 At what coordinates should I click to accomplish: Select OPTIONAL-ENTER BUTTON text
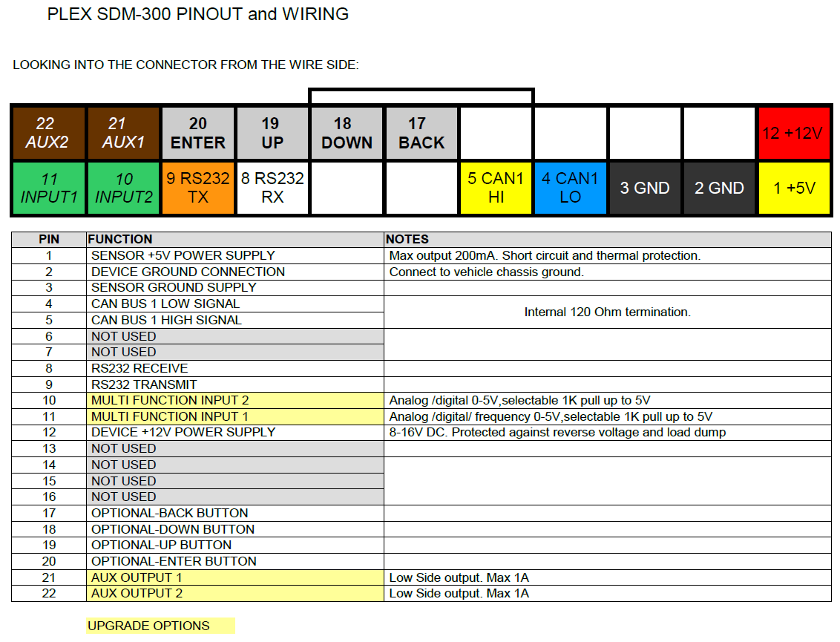(174, 561)
